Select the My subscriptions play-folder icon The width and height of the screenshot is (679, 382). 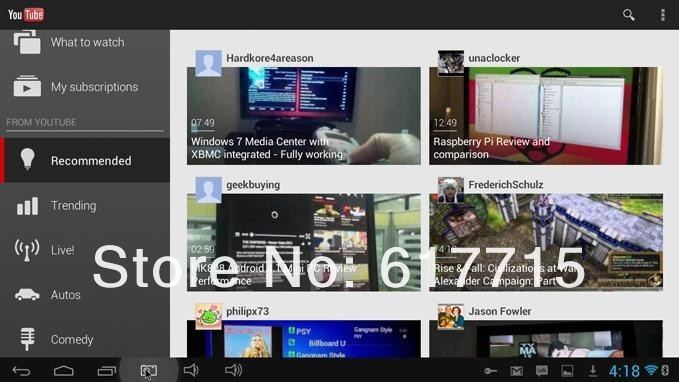[27, 86]
